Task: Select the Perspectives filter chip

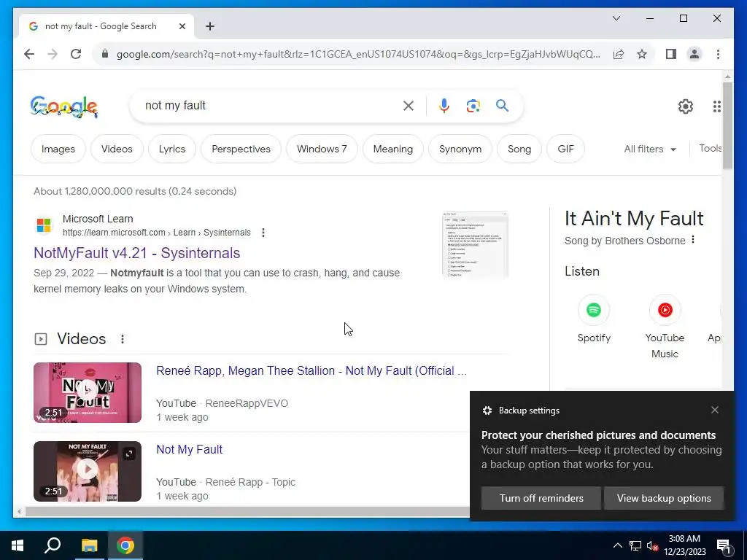Action: pyautogui.click(x=241, y=149)
